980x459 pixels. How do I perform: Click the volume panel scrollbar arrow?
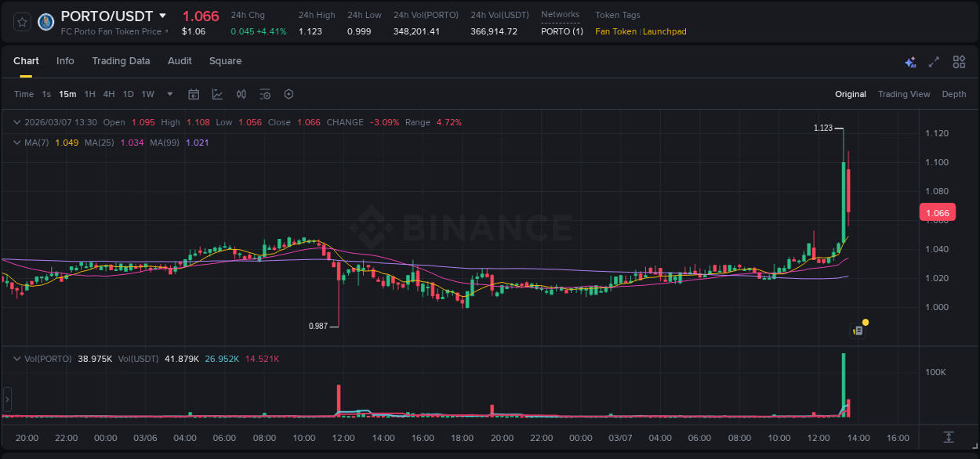[x=7, y=399]
